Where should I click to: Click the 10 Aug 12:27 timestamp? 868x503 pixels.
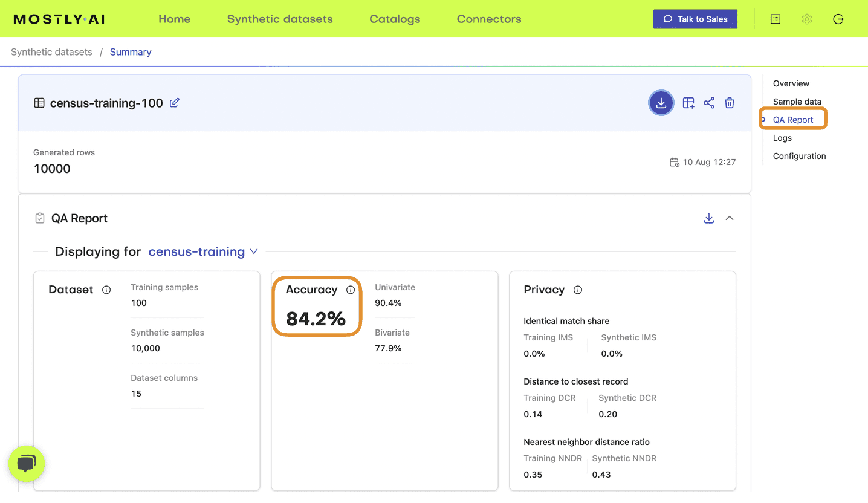pyautogui.click(x=709, y=162)
